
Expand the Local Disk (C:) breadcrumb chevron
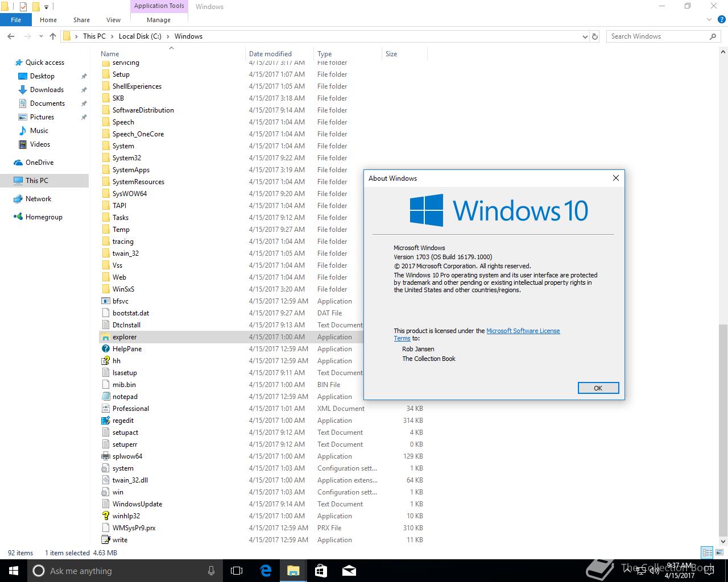click(x=168, y=36)
